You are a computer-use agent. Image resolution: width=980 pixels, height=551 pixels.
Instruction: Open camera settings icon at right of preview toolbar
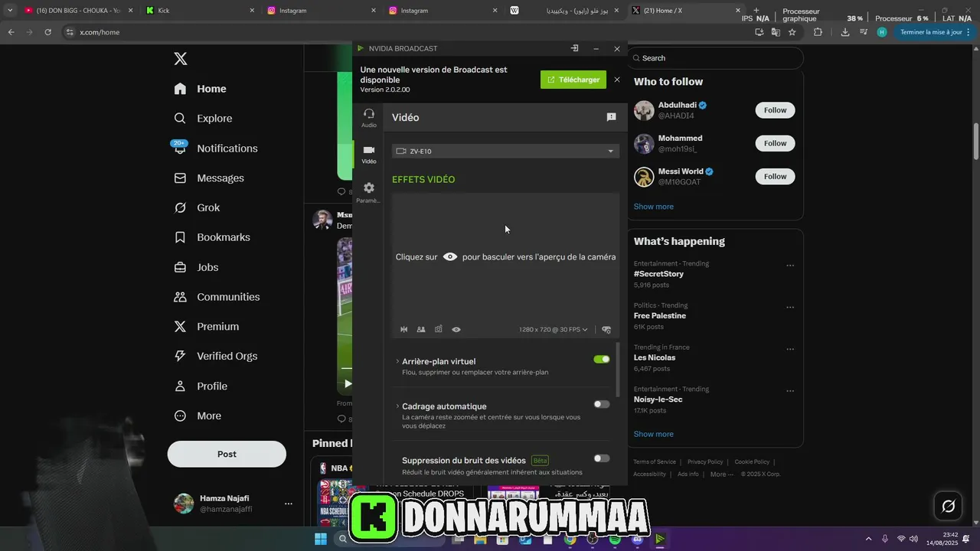point(606,329)
